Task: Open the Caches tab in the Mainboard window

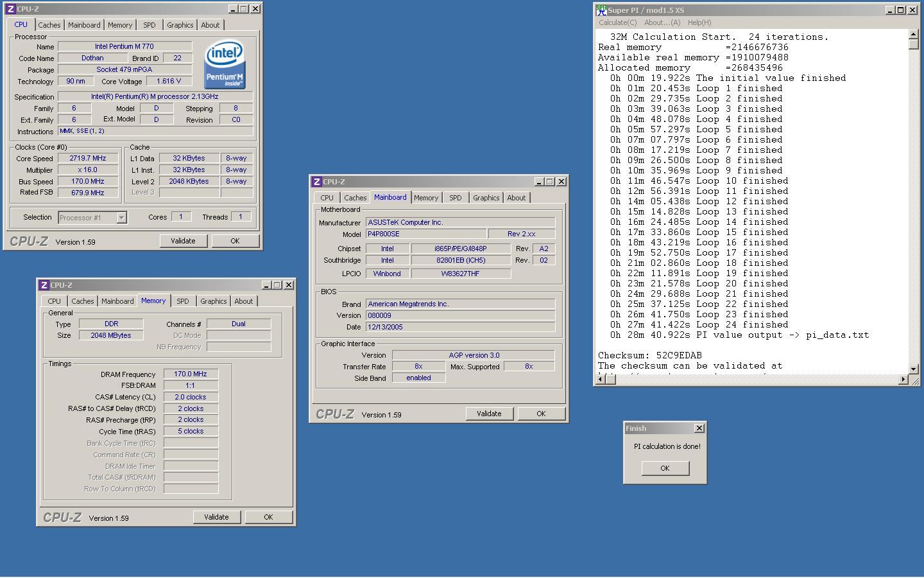Action: [x=355, y=198]
